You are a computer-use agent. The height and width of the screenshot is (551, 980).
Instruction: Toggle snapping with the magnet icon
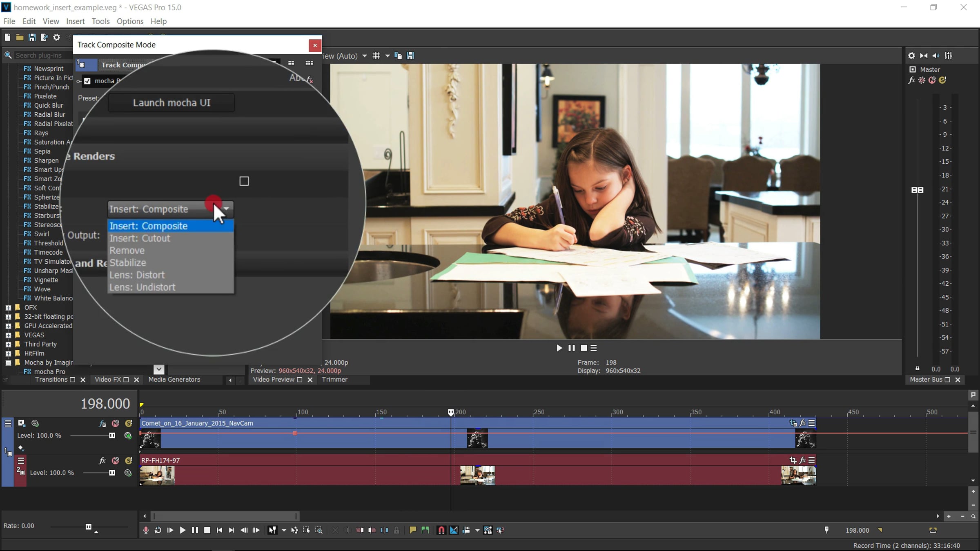441,530
